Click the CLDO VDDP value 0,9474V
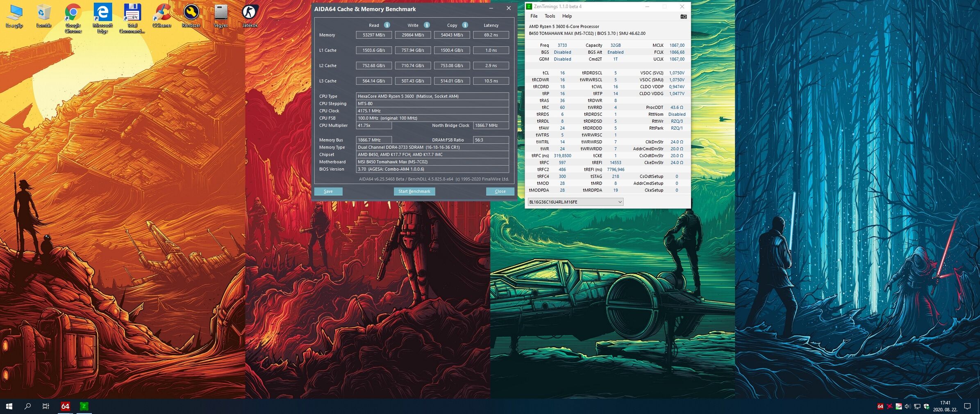This screenshot has width=980, height=414. pyautogui.click(x=677, y=87)
